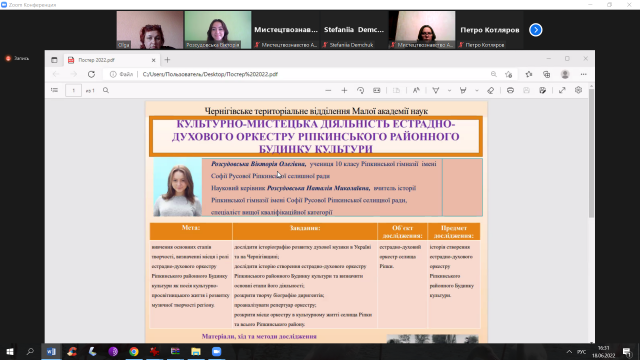Zoom in the PDF with plus icon

click(344, 90)
